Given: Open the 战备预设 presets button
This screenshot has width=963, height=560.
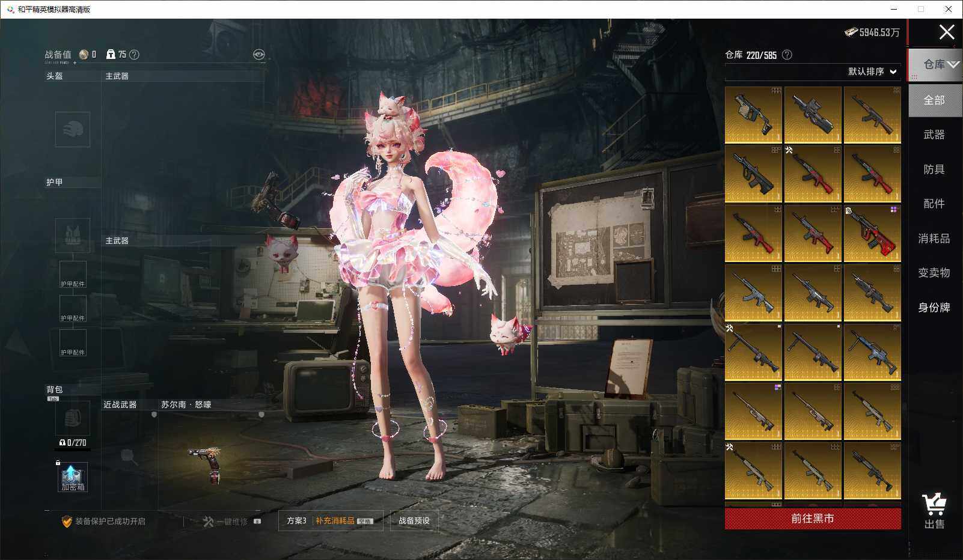Looking at the screenshot, I should pyautogui.click(x=414, y=521).
